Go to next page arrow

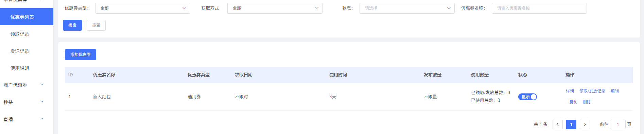[585, 124]
